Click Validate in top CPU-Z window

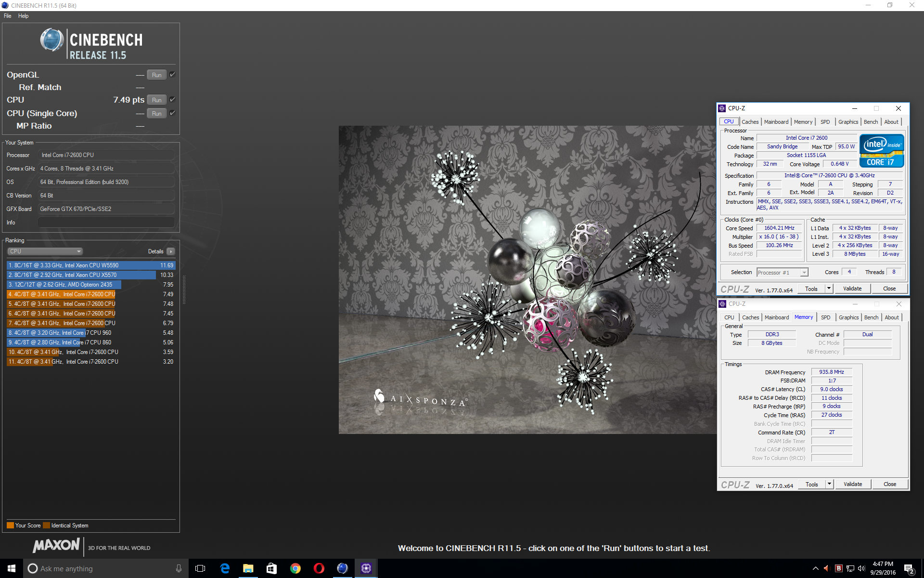click(852, 289)
